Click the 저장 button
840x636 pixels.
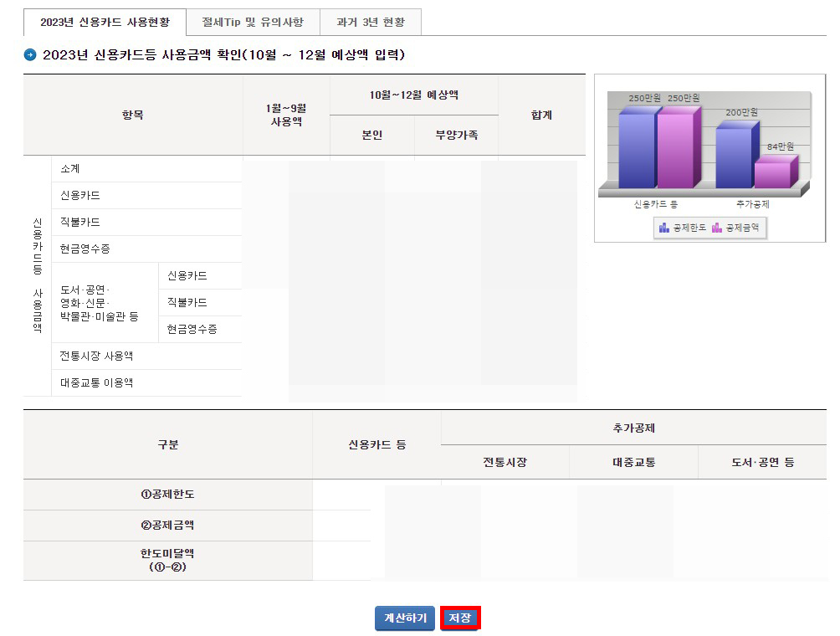point(460,618)
